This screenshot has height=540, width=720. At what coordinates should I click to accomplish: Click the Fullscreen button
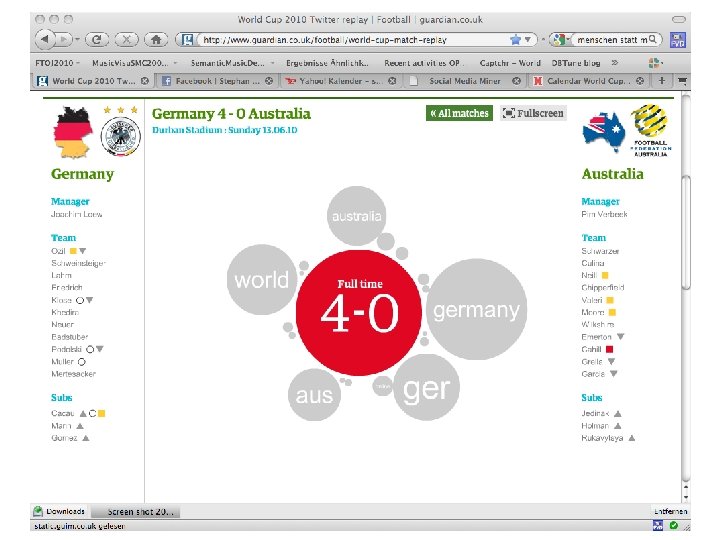pyautogui.click(x=533, y=113)
